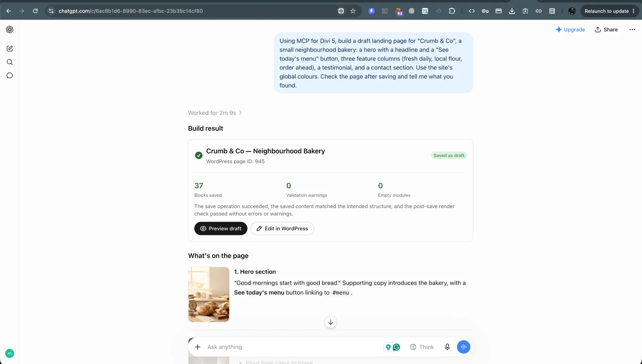Image resolution: width=642 pixels, height=364 pixels.
Task: Click '1. Hero section' heading
Action: [x=255, y=272]
